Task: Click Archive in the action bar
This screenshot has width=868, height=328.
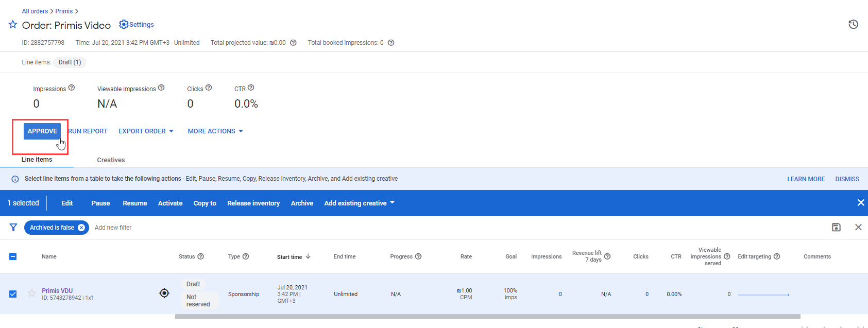Action: pyautogui.click(x=302, y=203)
